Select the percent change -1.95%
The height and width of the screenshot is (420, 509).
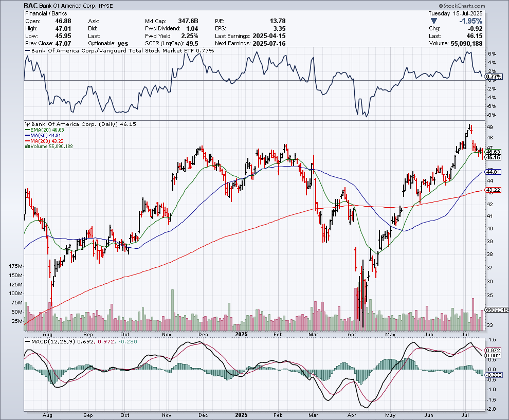pyautogui.click(x=470, y=21)
